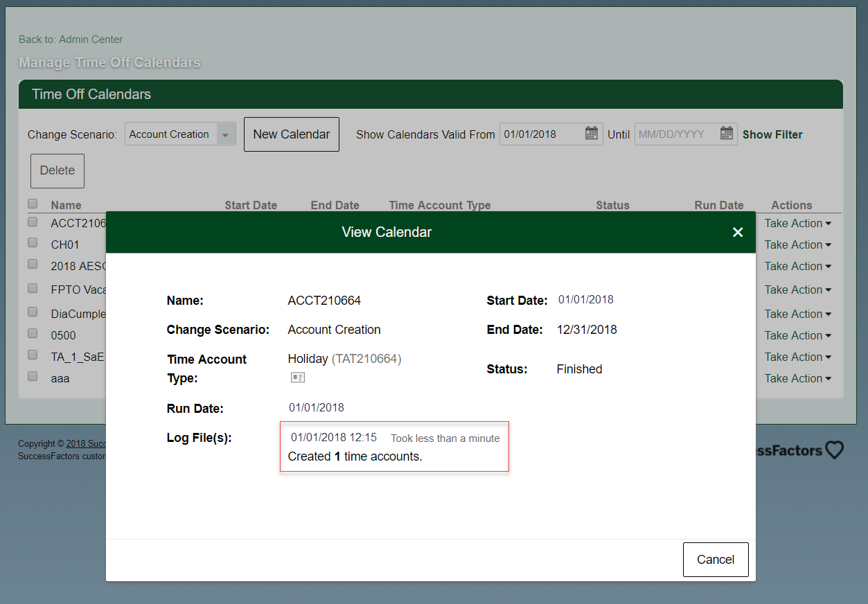This screenshot has height=604, width=868.
Task: Click the 0500 calendar name
Action: (64, 335)
